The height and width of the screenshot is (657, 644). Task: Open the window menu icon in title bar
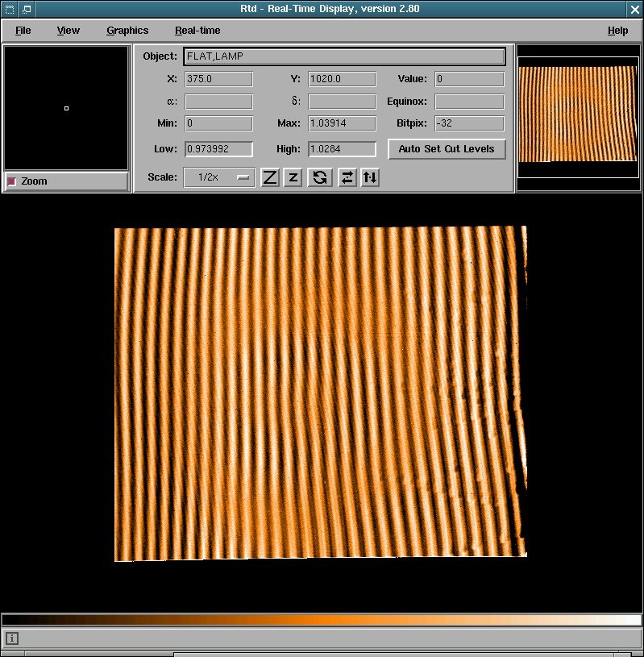9,9
